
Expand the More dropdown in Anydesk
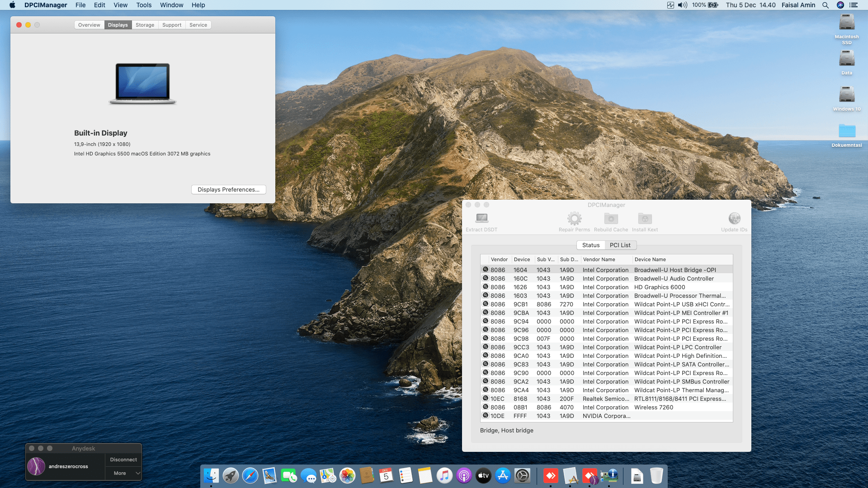click(x=123, y=473)
